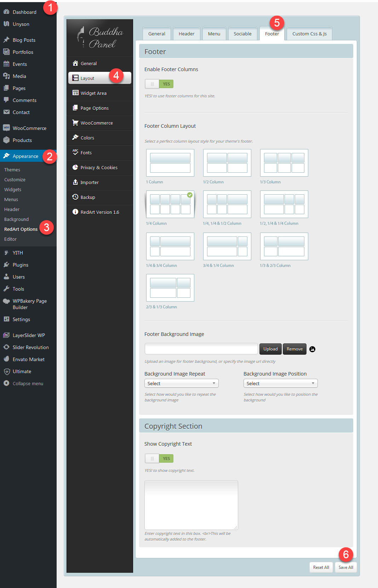Select the 1/3 Column footer layout

[284, 163]
